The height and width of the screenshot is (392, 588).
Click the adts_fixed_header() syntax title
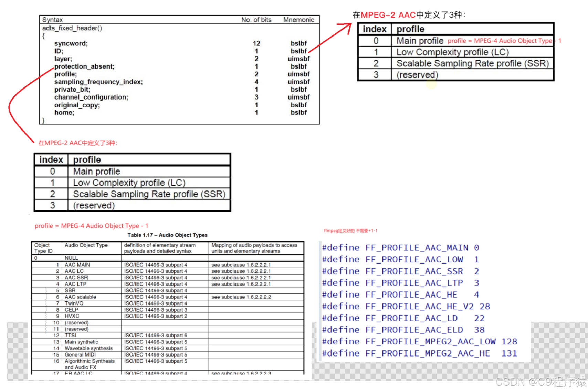(72, 28)
